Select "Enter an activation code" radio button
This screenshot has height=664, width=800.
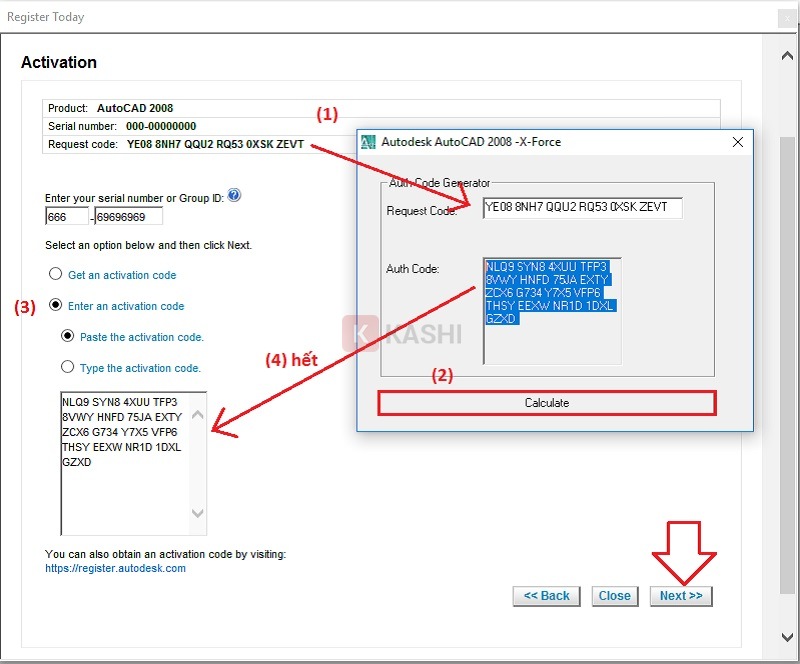pos(55,305)
